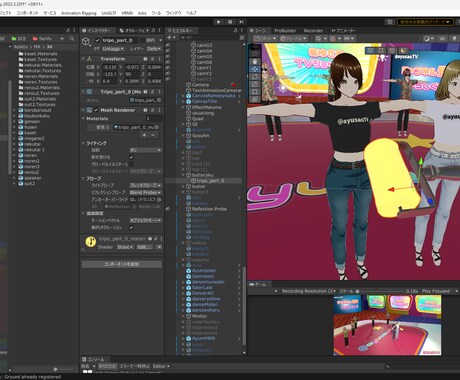Open Mesh Renderer three-dot menu
The image size is (460, 380).
click(x=159, y=110)
